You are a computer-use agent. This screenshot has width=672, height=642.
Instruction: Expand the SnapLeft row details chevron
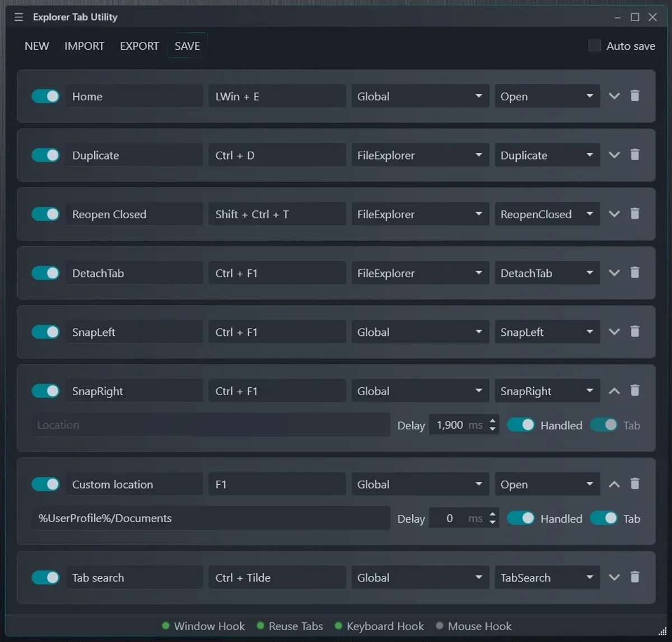click(x=614, y=332)
